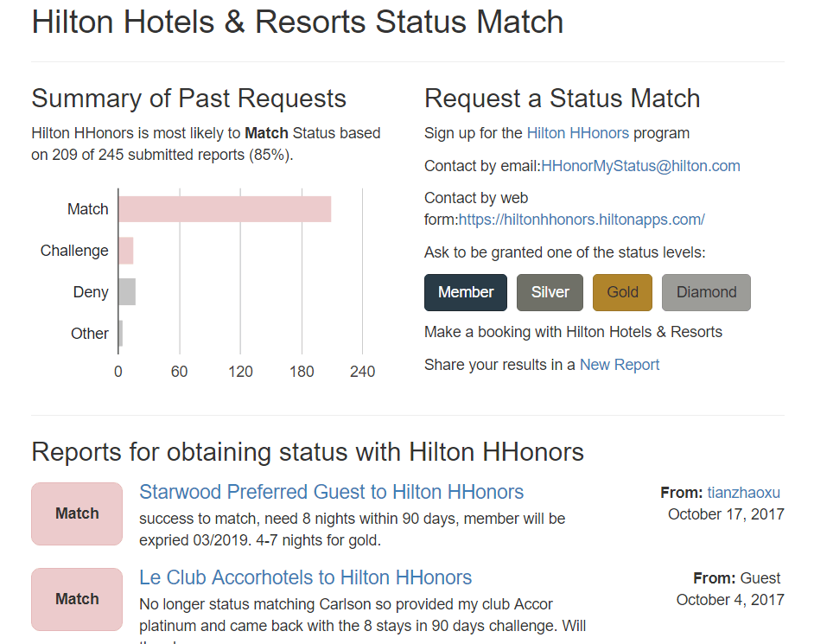814x644 pixels.
Task: Click the Hilton HHonors program link
Action: coord(577,133)
